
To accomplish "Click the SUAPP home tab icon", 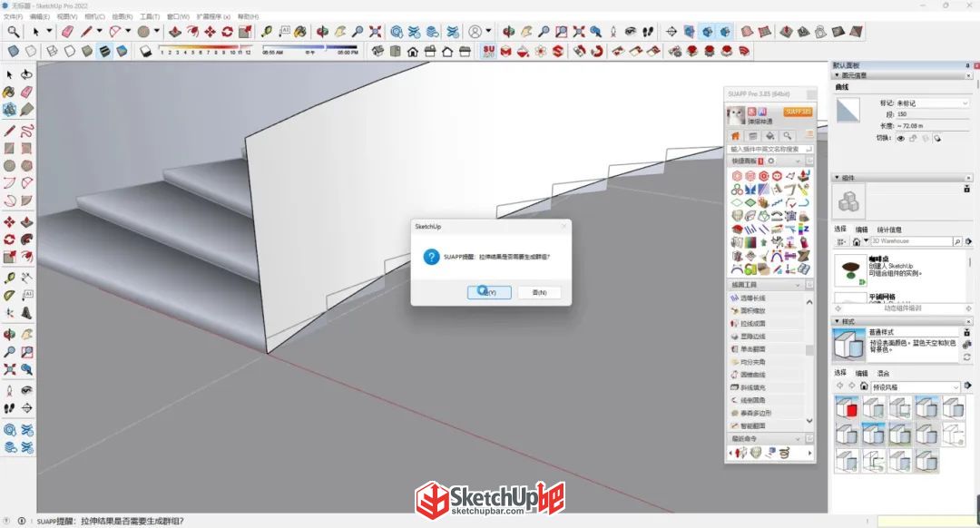I will coord(736,135).
